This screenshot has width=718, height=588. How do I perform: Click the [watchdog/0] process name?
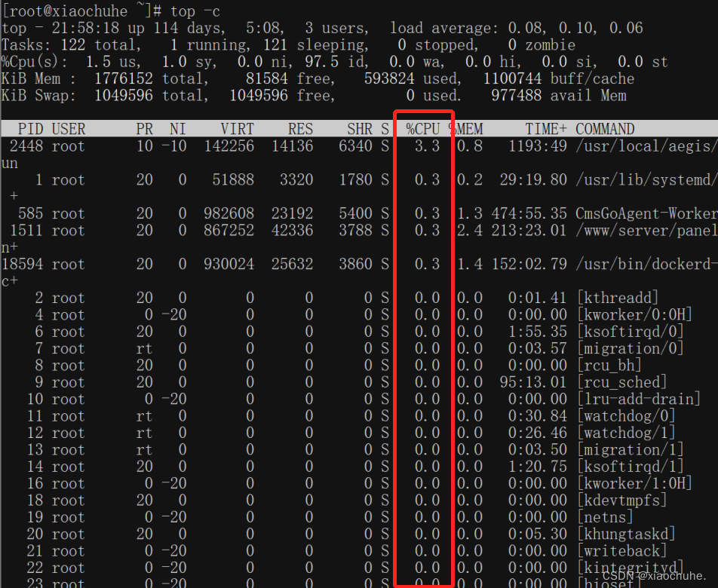click(627, 416)
